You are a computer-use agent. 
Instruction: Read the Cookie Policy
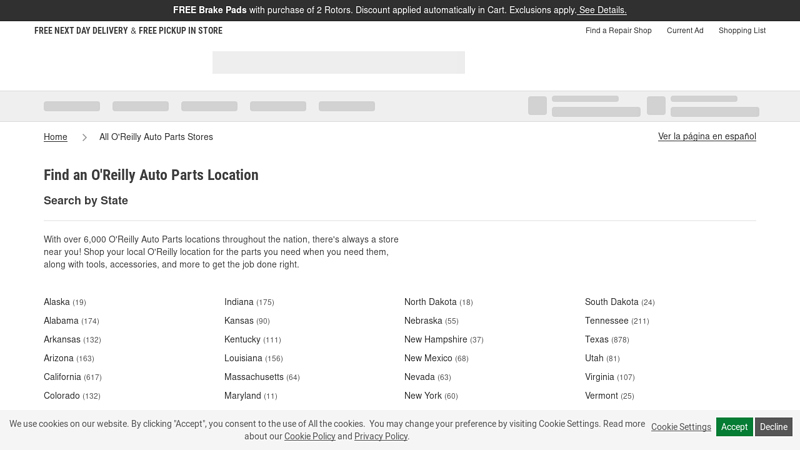tap(309, 437)
